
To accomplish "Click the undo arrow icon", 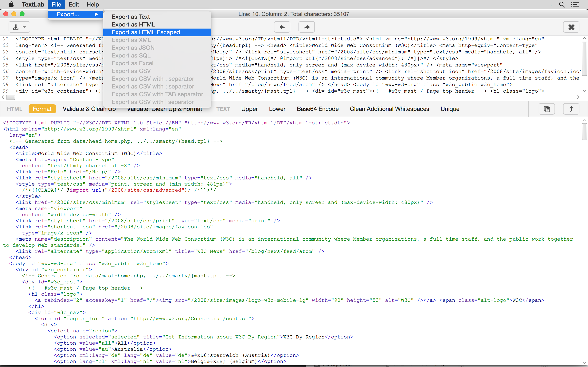I will pyautogui.click(x=282, y=27).
